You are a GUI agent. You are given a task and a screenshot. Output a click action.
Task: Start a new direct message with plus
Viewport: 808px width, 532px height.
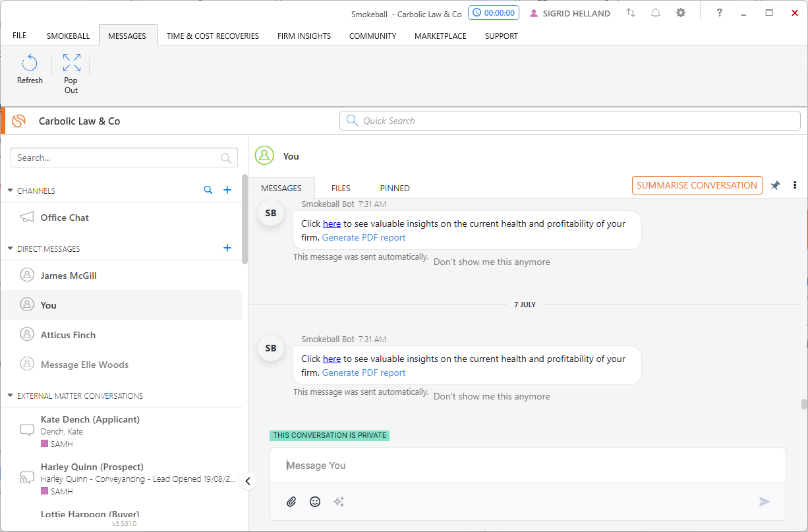click(227, 248)
